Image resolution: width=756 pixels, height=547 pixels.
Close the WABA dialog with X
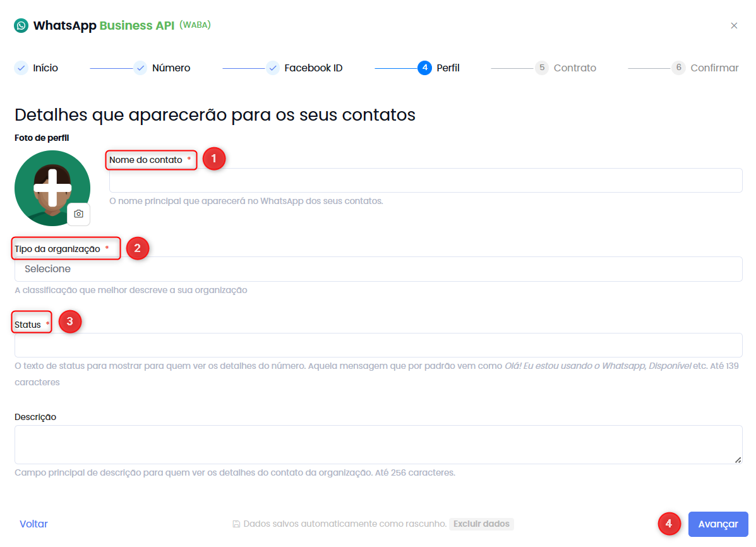(x=734, y=26)
